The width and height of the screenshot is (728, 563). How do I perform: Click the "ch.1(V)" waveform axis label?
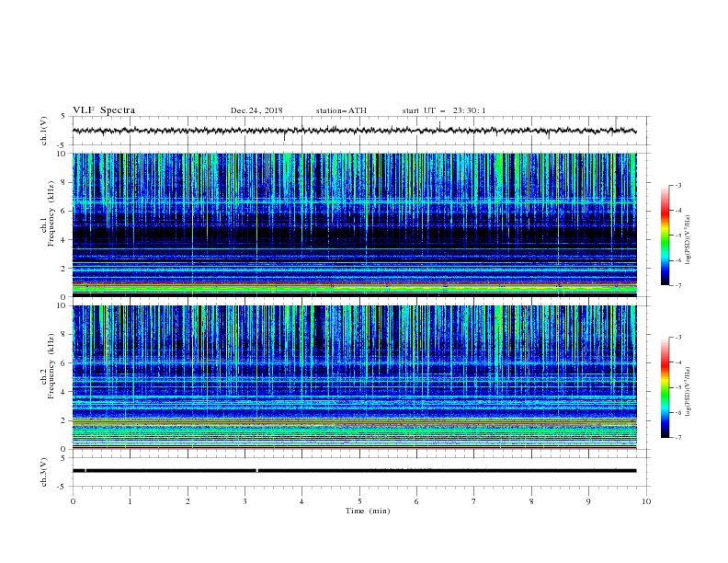pyautogui.click(x=44, y=131)
